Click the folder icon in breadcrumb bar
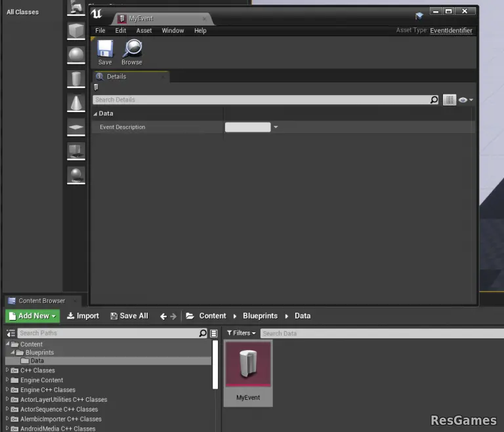Image resolution: width=504 pixels, height=432 pixels. coord(190,316)
